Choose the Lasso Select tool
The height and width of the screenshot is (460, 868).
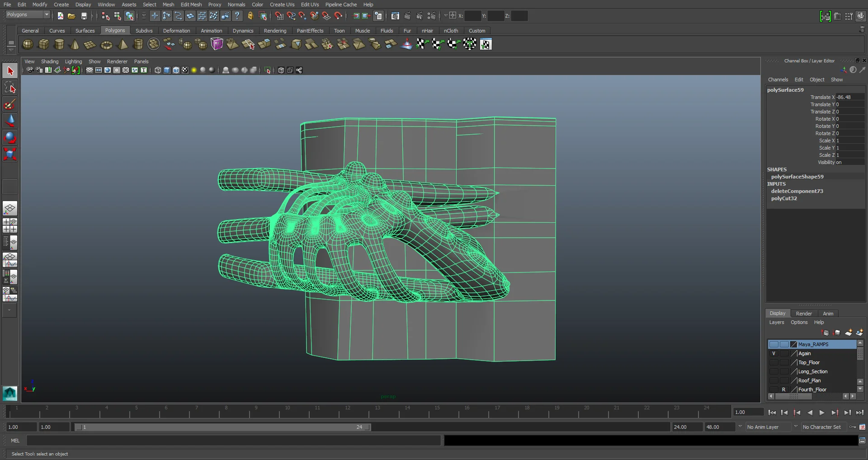(10, 88)
